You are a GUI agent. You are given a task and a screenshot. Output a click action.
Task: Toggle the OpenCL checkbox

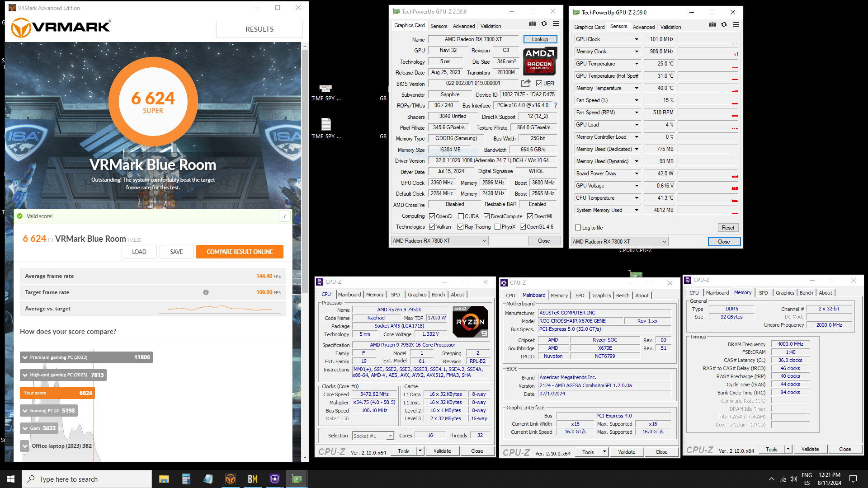(x=432, y=216)
